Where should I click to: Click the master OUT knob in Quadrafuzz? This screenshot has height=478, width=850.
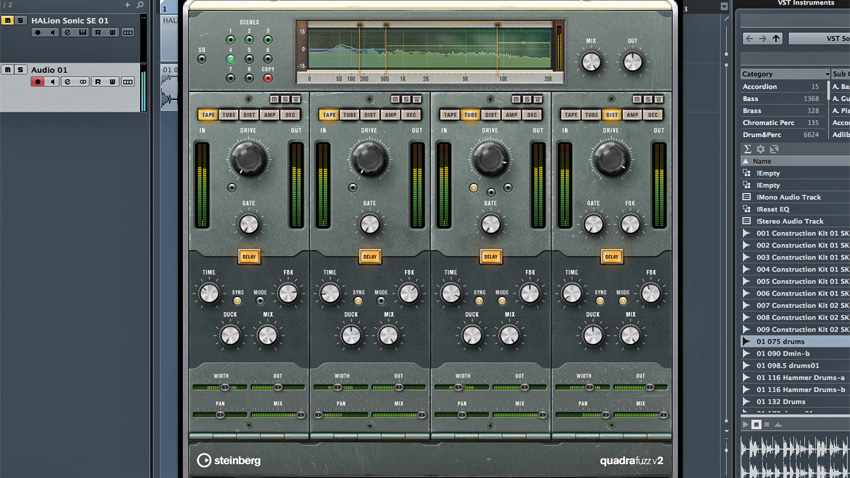633,62
